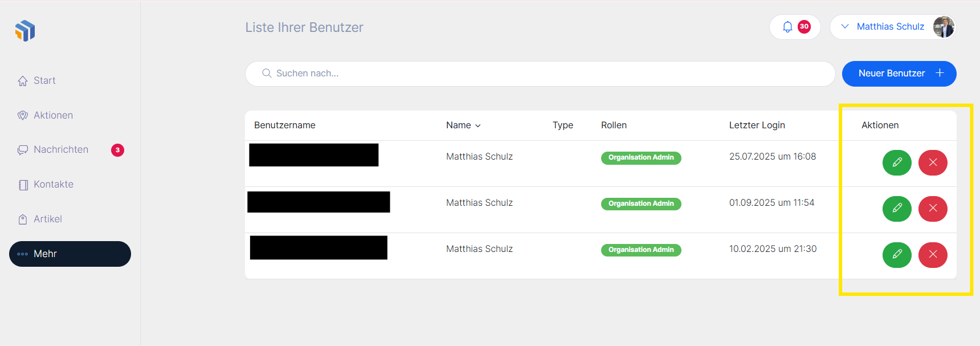
Task: Click the app logo in the sidebar
Action: (25, 31)
